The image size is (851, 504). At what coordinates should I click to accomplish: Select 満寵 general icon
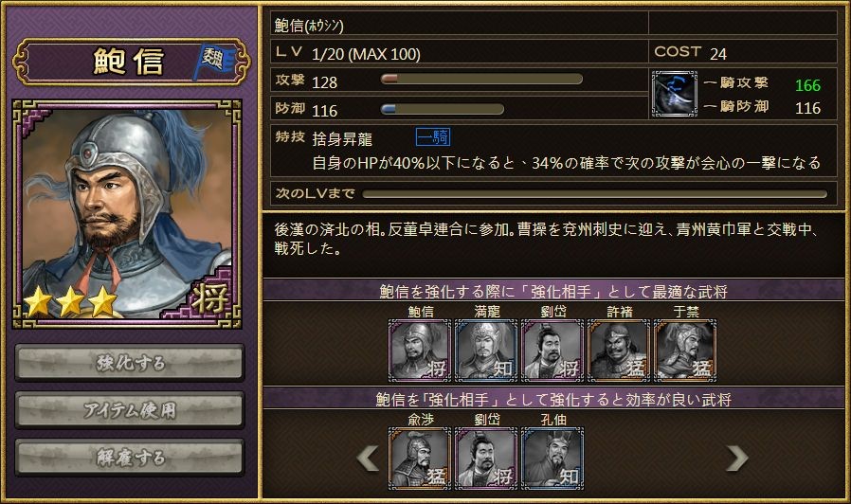pyautogui.click(x=486, y=350)
